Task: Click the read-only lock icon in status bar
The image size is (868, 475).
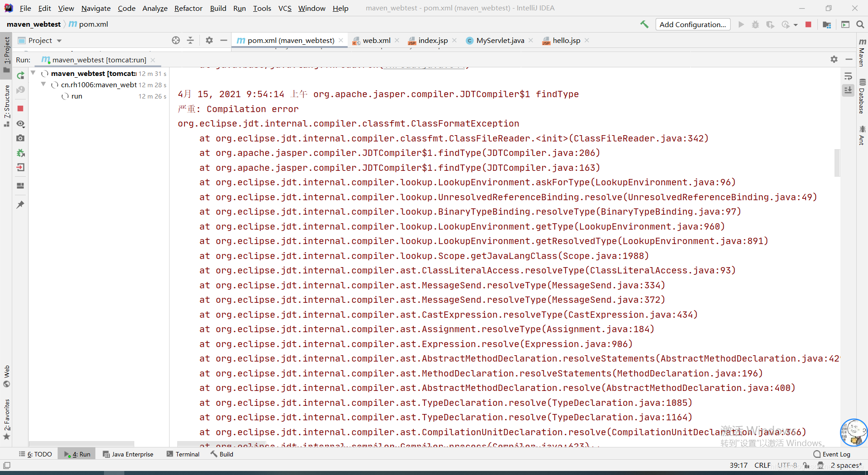Action: pos(806,465)
